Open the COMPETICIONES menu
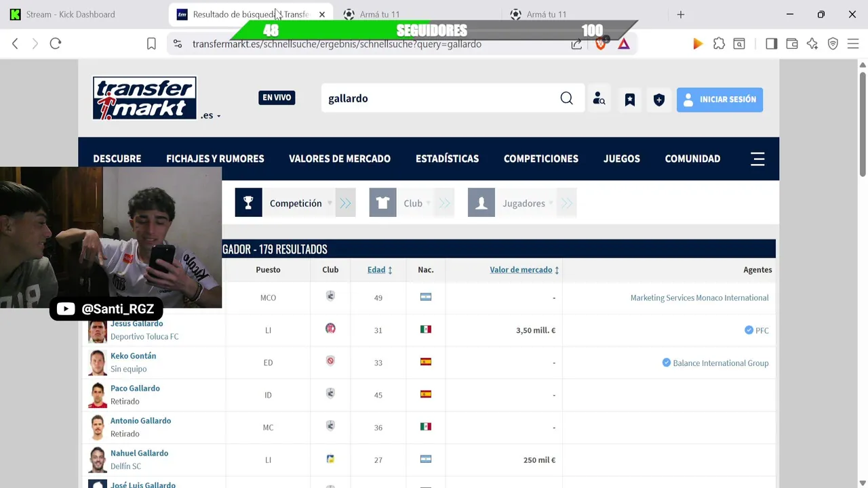868x488 pixels. [x=541, y=159]
